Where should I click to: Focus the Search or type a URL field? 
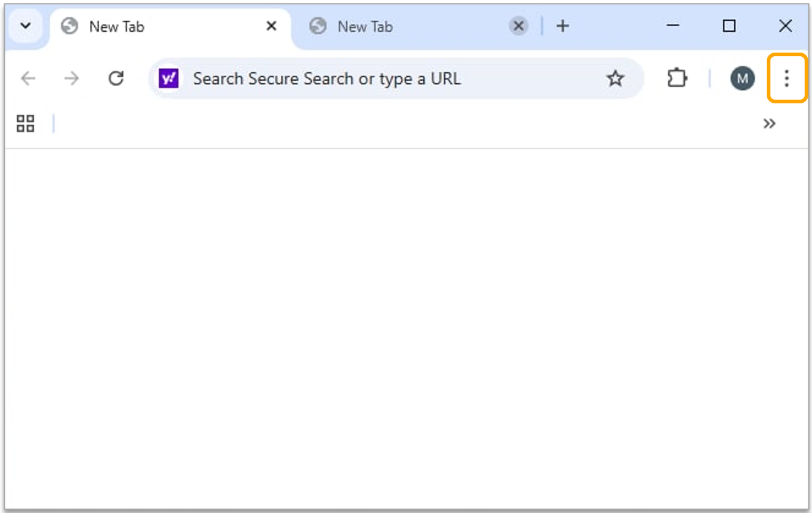point(367,78)
